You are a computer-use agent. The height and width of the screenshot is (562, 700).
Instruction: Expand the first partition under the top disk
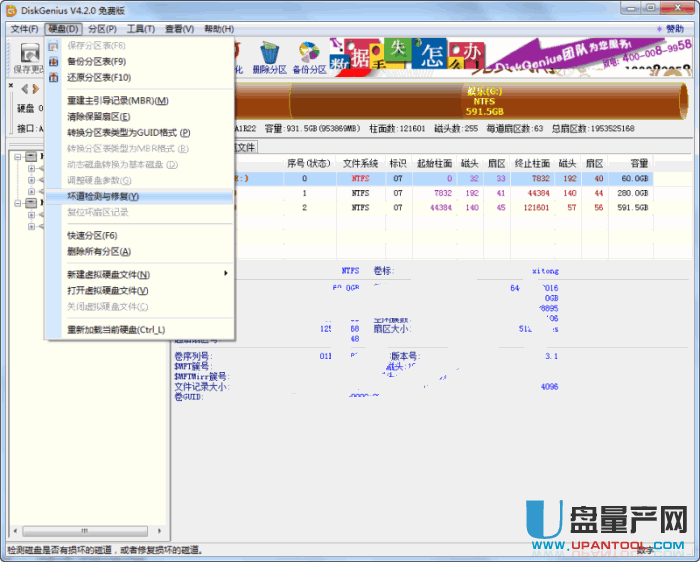(x=31, y=168)
